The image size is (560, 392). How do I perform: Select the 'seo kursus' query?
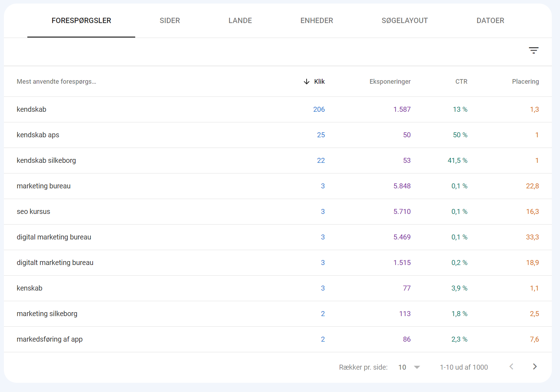point(33,212)
